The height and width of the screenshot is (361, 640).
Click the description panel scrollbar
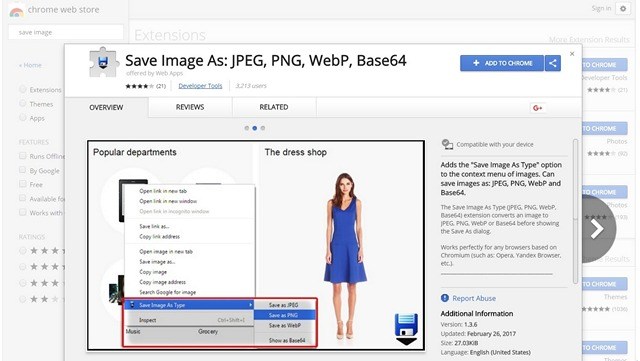pyautogui.click(x=576, y=211)
